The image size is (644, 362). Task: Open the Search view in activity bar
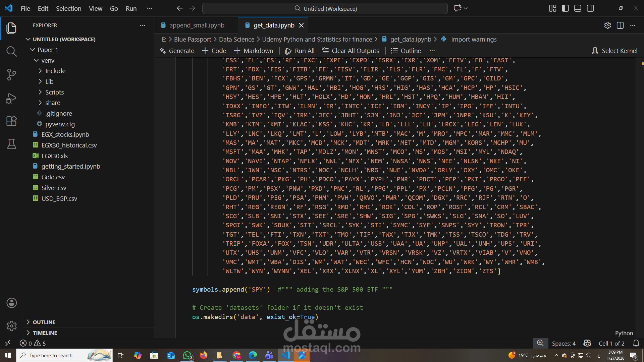[11, 51]
